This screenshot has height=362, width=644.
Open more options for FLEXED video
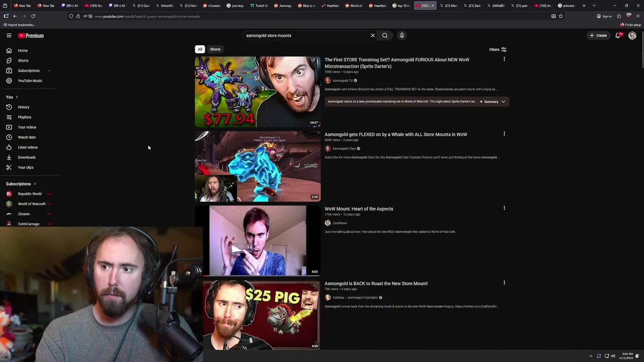click(504, 134)
